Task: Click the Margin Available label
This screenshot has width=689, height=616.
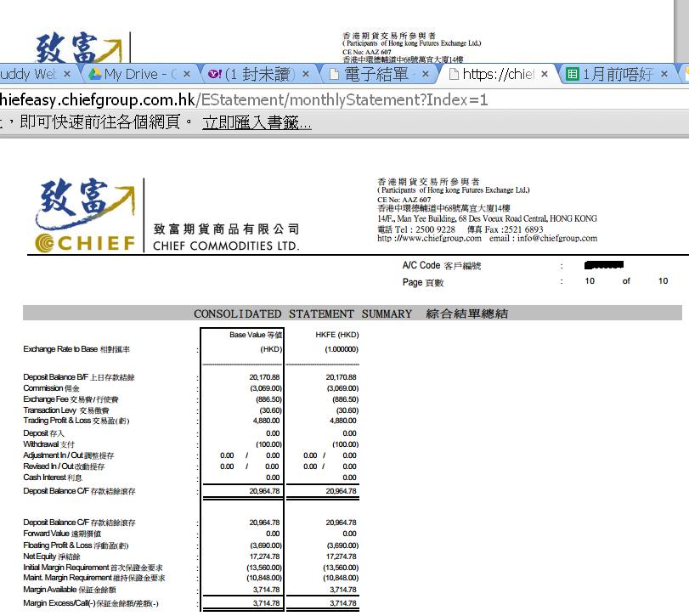Action: (x=70, y=589)
